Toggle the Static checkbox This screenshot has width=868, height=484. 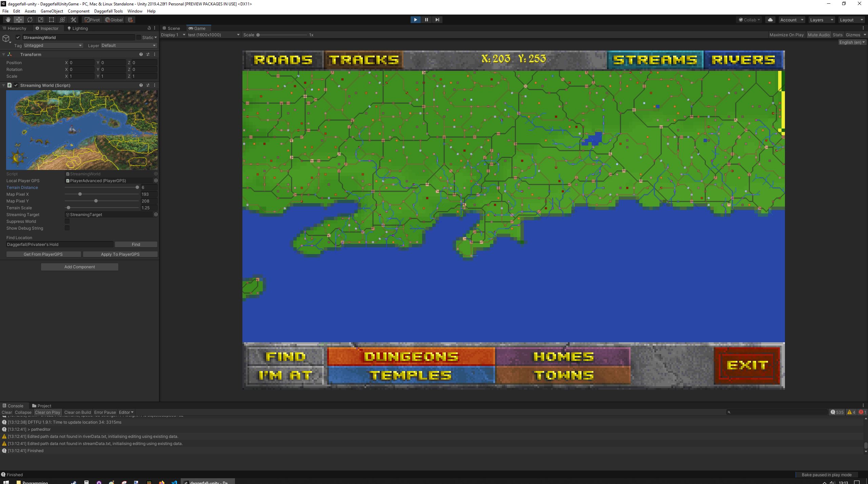(x=138, y=37)
